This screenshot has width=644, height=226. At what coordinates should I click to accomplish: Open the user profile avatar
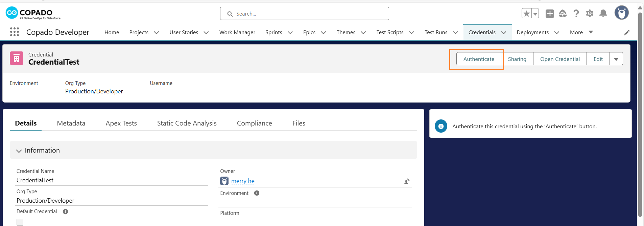[x=622, y=13]
